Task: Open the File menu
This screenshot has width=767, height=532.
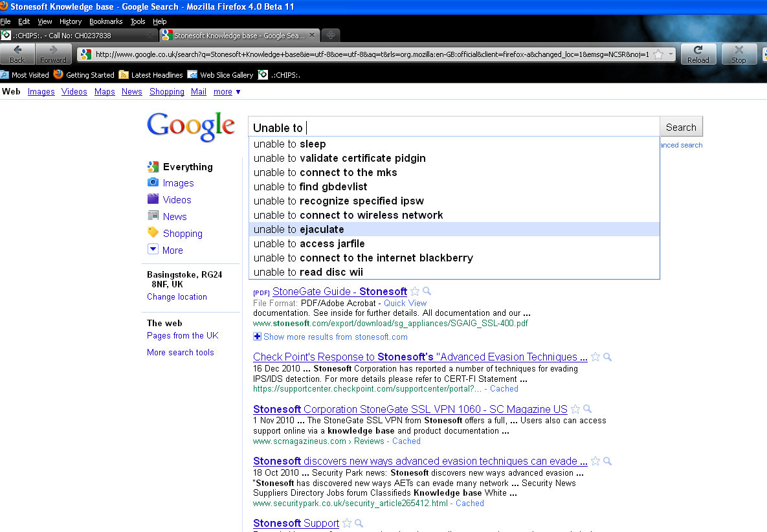Action: pos(5,21)
